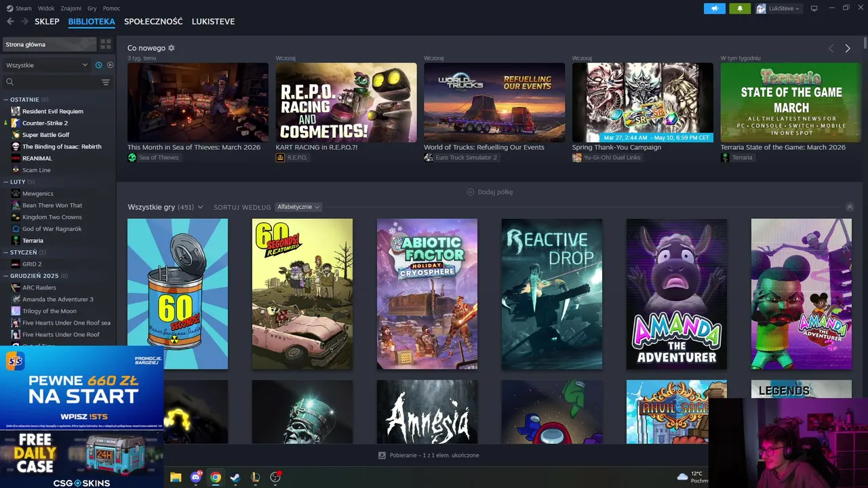Show previous What's New items arrow

(831, 48)
